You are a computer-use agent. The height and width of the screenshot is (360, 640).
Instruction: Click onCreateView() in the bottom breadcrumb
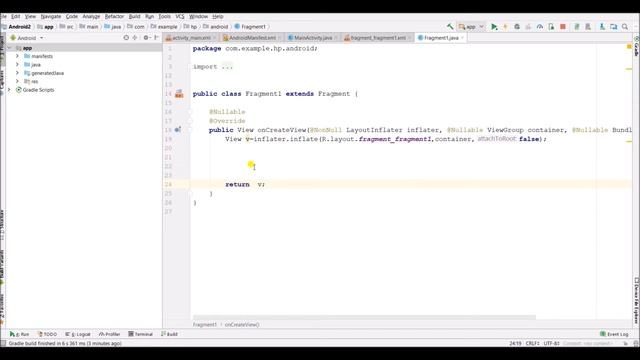242,324
